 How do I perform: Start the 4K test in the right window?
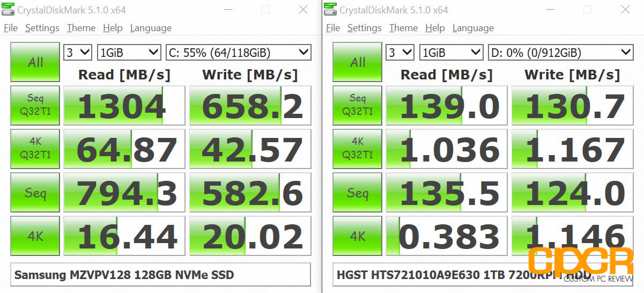[357, 235]
